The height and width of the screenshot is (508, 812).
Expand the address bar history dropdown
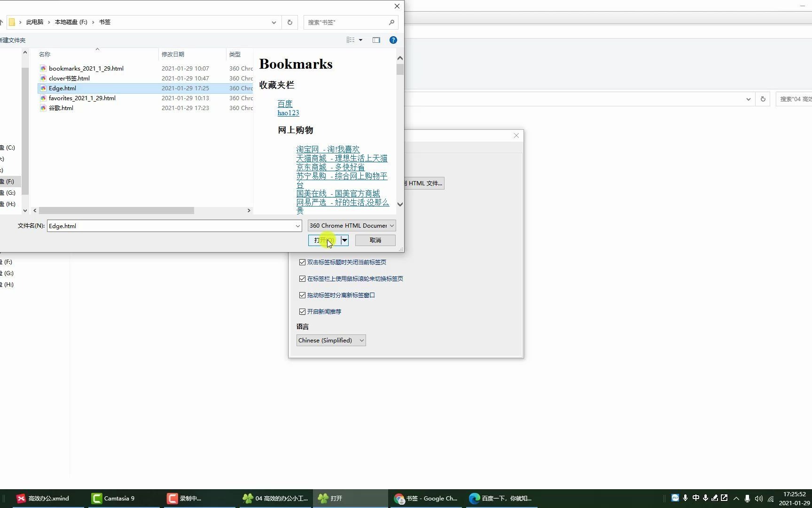[274, 22]
